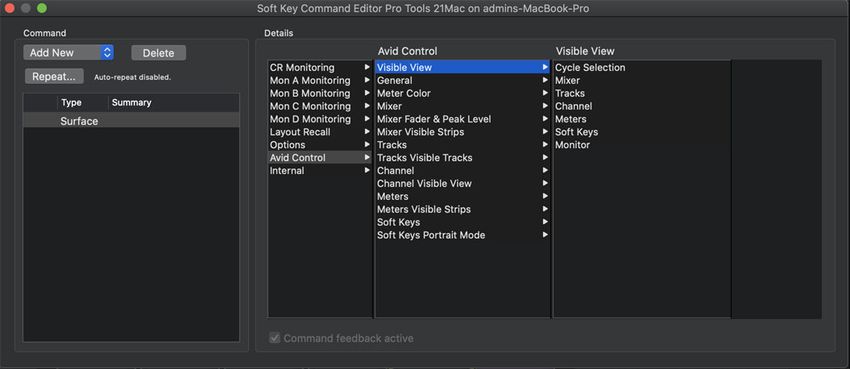Select Mon C Monitoring category
Image resolution: width=850 pixels, height=369 pixels.
click(320, 106)
